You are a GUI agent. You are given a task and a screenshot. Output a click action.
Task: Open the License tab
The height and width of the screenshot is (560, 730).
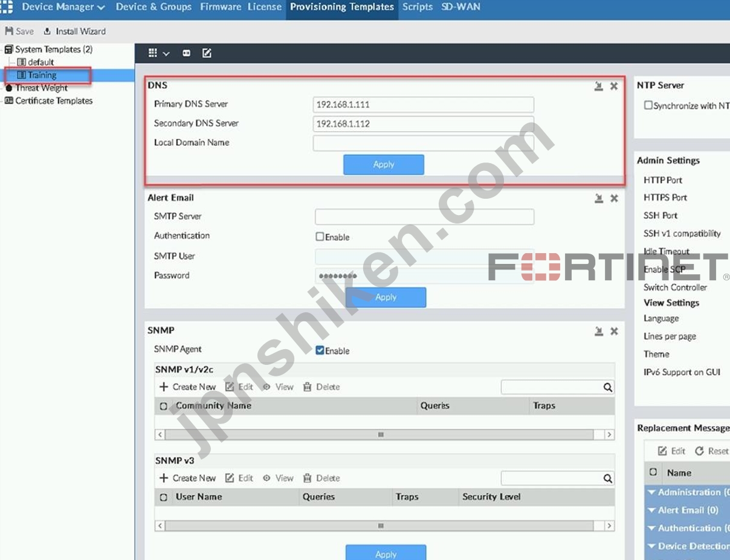click(x=265, y=7)
